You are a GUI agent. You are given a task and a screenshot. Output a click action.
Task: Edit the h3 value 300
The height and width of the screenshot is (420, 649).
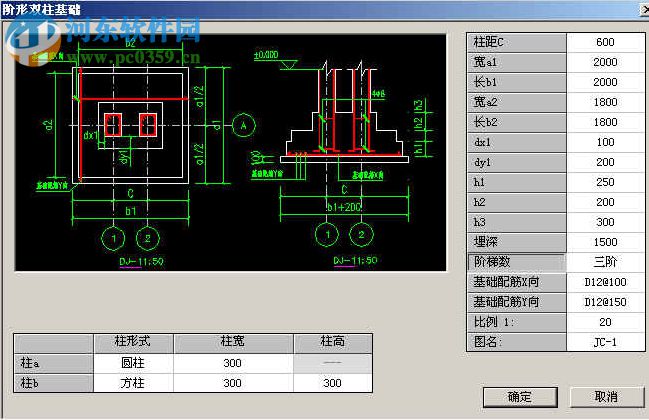pyautogui.click(x=605, y=222)
